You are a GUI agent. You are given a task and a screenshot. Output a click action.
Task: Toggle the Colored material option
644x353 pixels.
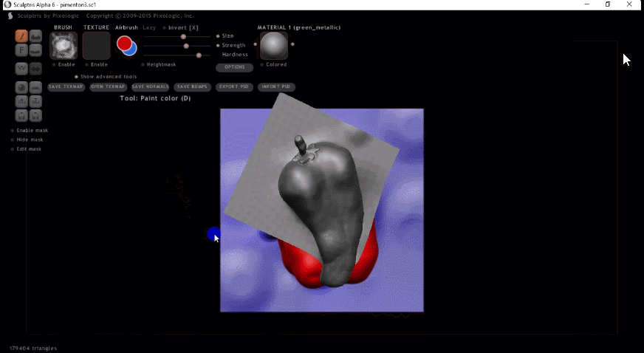pos(274,65)
